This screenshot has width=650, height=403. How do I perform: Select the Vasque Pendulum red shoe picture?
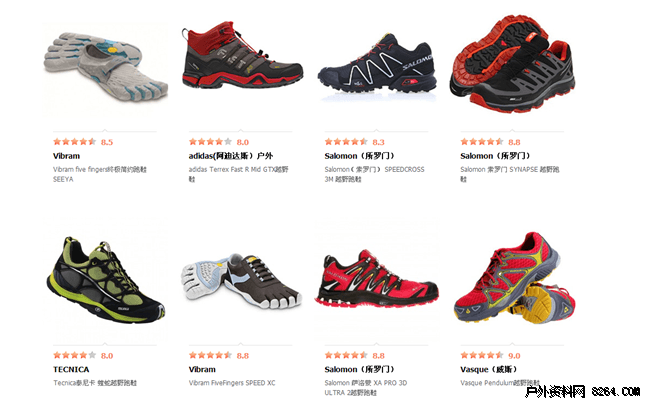[x=514, y=278]
